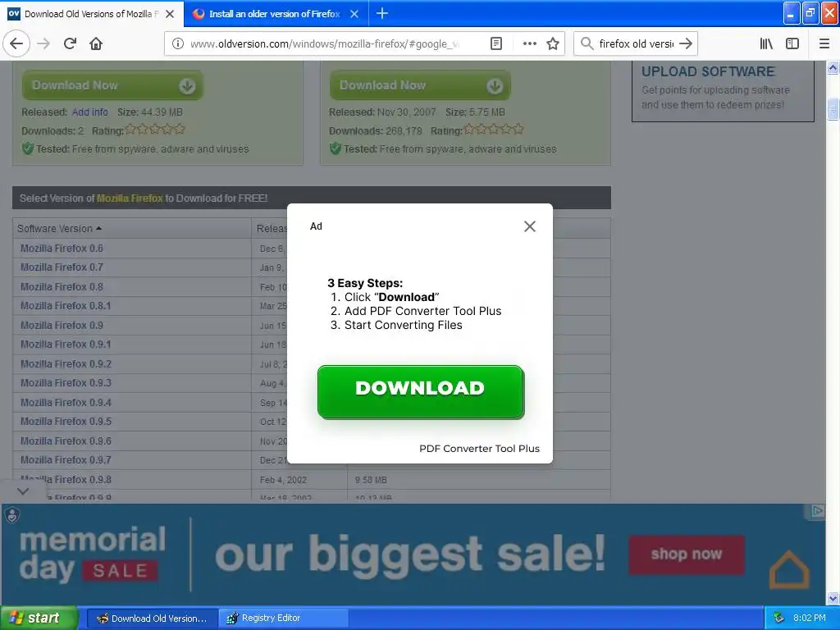Screen dimensions: 840x630
Task: Open Mozilla Firefox 0.7 version link
Action: (62, 267)
